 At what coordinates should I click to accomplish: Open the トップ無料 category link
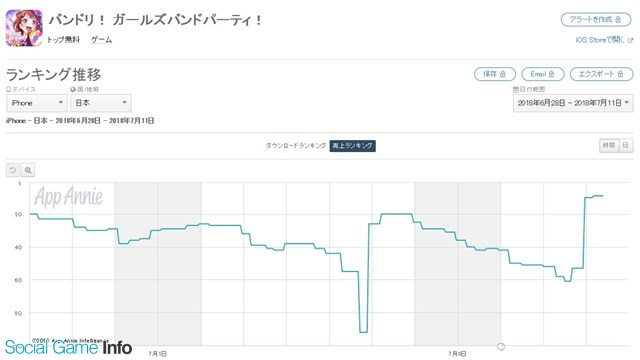point(63,40)
